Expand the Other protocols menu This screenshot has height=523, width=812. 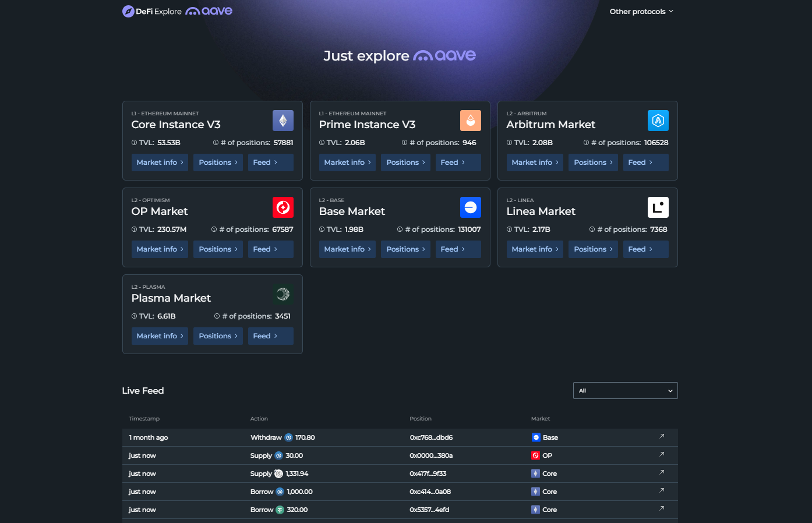(641, 12)
